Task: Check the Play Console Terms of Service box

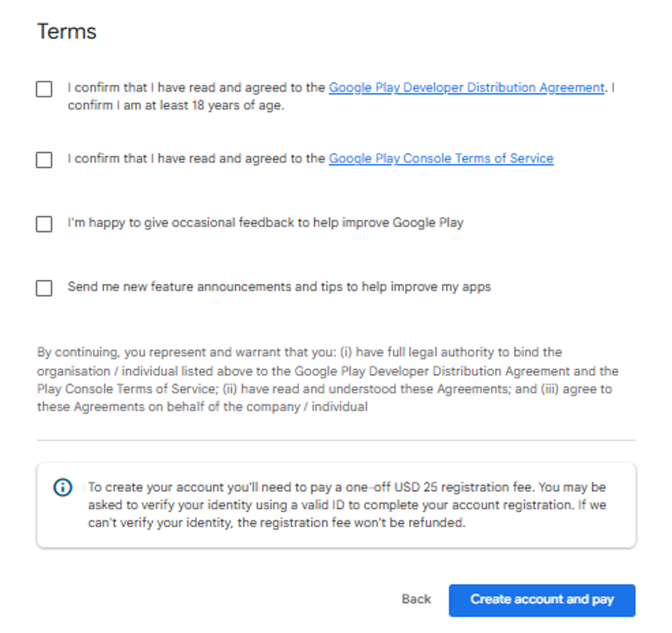Action: pyautogui.click(x=43, y=159)
